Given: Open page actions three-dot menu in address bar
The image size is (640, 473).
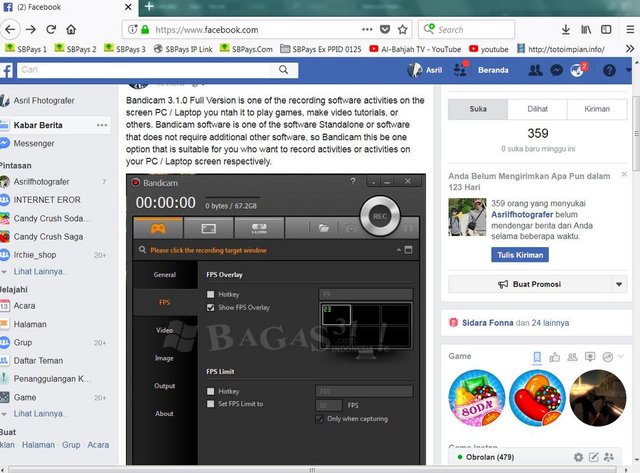Looking at the screenshot, I should coord(367,29).
